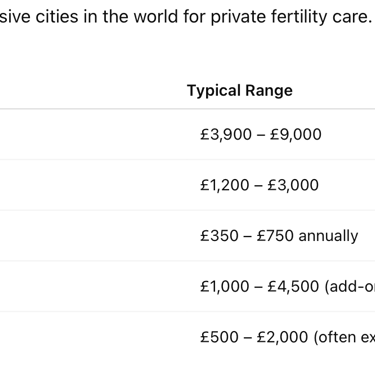Click the Typical Range column header

(240, 91)
